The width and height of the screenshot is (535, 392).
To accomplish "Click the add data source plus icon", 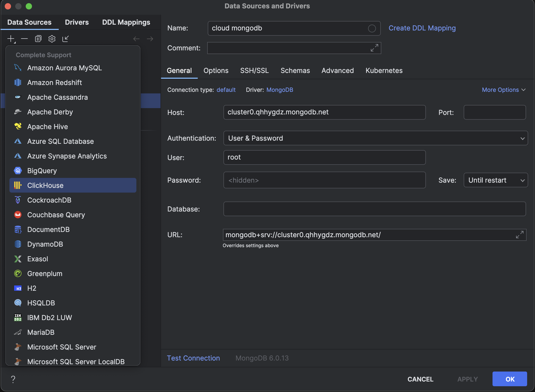I will (11, 39).
